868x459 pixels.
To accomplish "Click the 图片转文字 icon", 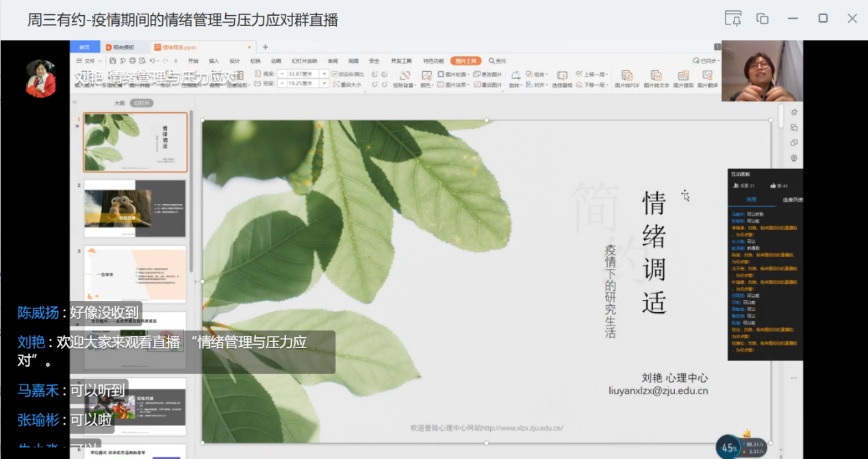I will coord(656,76).
